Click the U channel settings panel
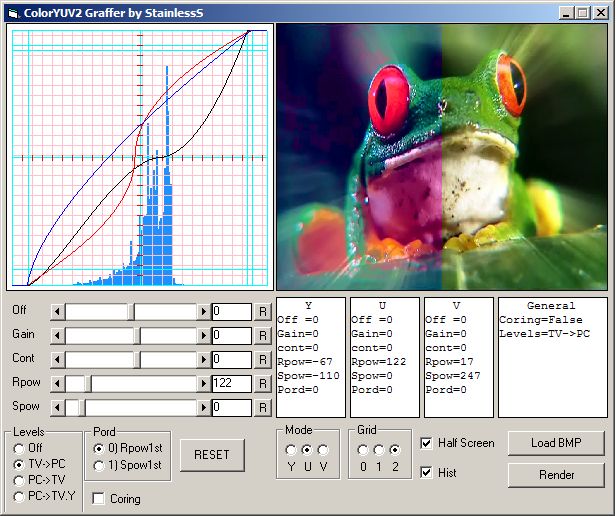Viewport: 616px width, 516px height. point(385,357)
